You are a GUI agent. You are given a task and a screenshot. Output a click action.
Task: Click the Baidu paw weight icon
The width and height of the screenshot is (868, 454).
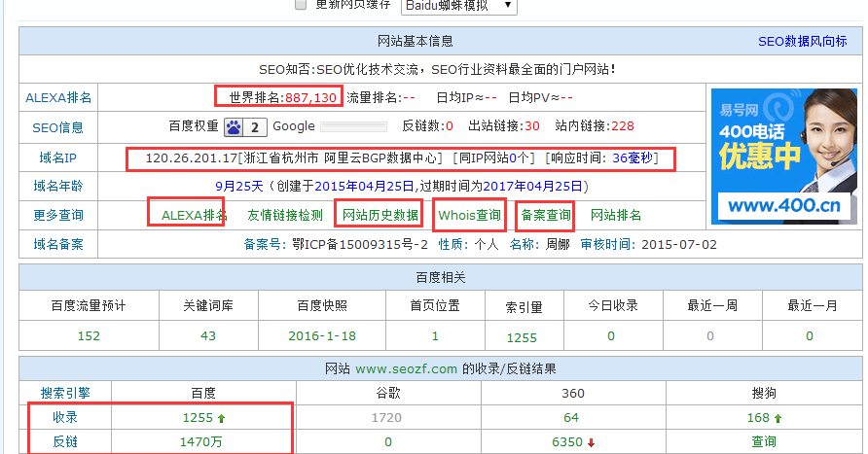click(234, 126)
